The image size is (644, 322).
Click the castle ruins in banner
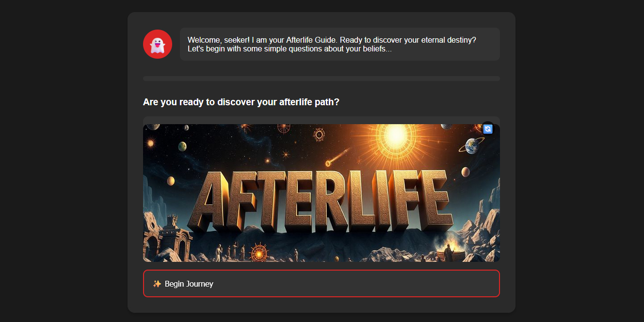(x=173, y=234)
